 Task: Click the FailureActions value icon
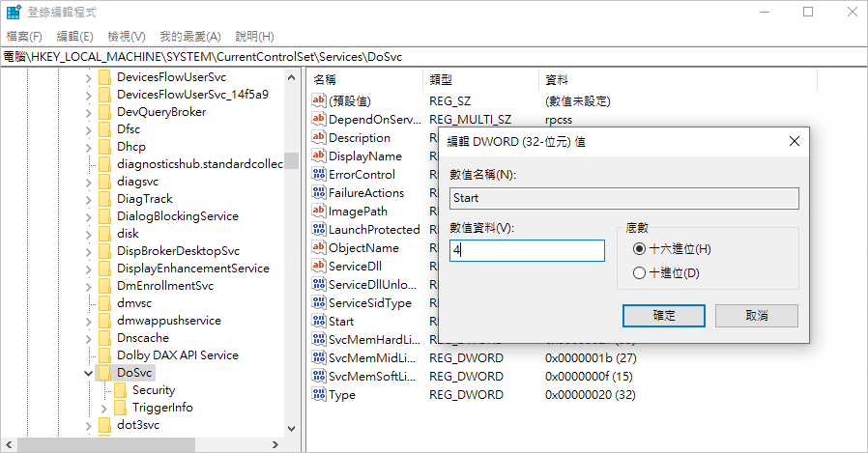318,192
